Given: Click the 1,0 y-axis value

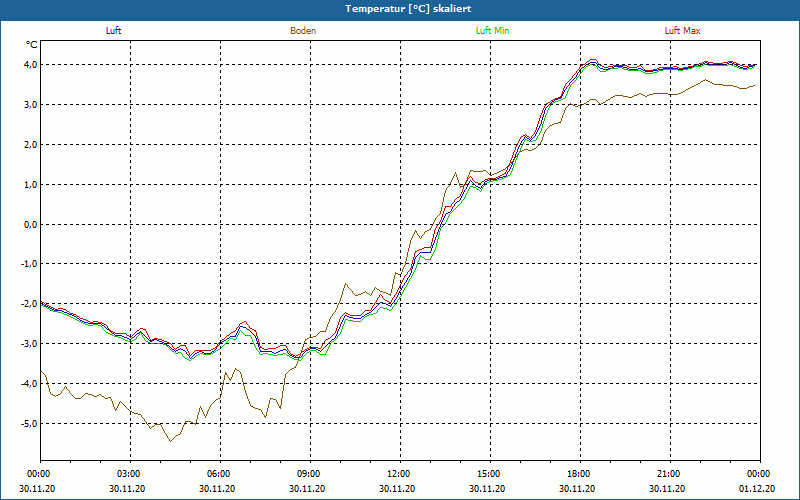Looking at the screenshot, I should (30, 184).
